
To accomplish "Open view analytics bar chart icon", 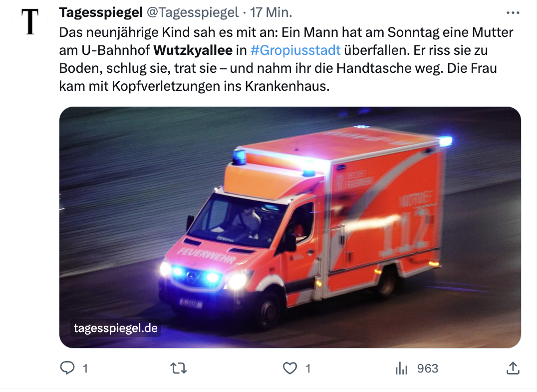I will (x=401, y=369).
